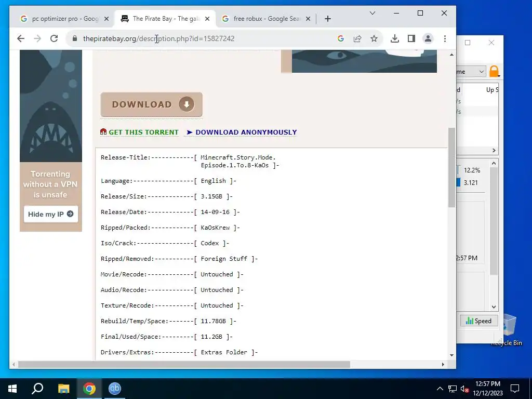Open the tab search chevron

(372, 13)
